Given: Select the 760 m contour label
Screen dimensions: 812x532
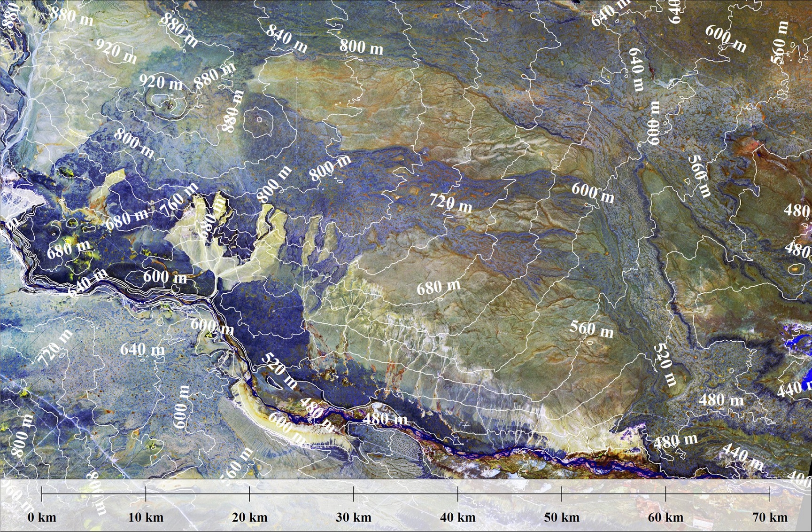Looking at the screenshot, I should (178, 200).
